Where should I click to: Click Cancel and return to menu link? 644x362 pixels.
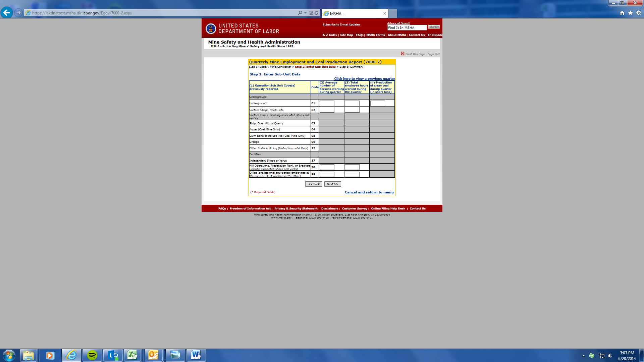[x=369, y=192]
